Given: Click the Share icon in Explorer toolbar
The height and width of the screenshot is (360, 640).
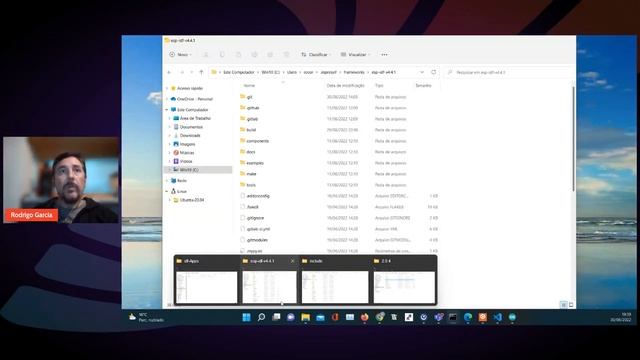Looking at the screenshot, I should pyautogui.click(x=270, y=54).
